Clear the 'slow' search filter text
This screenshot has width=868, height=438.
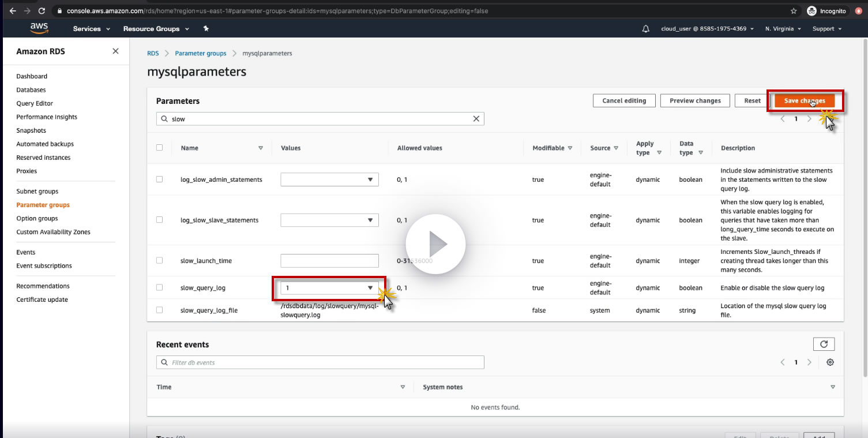point(476,119)
